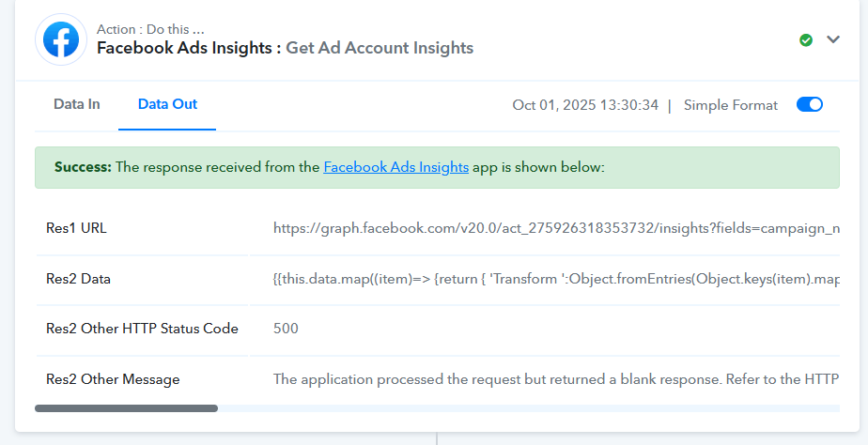The height and width of the screenshot is (445, 868).
Task: Click the horizontal scrollbar thumb
Action: pos(126,408)
